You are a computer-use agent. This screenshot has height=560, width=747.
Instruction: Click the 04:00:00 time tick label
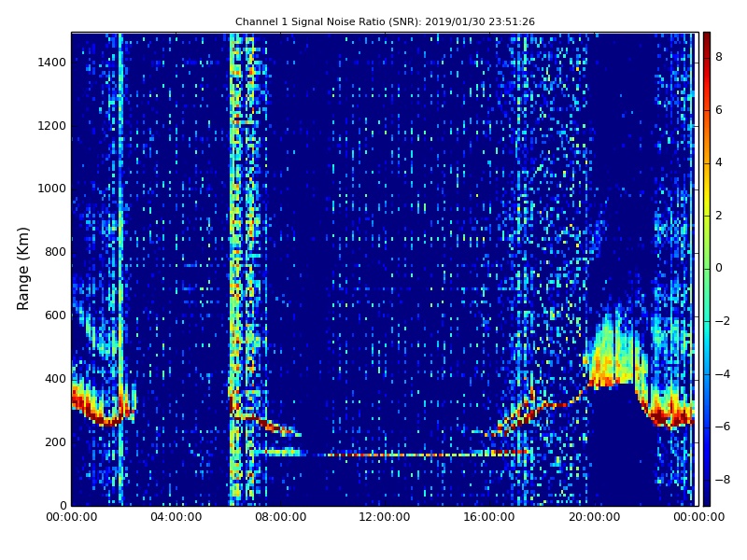[176, 517]
